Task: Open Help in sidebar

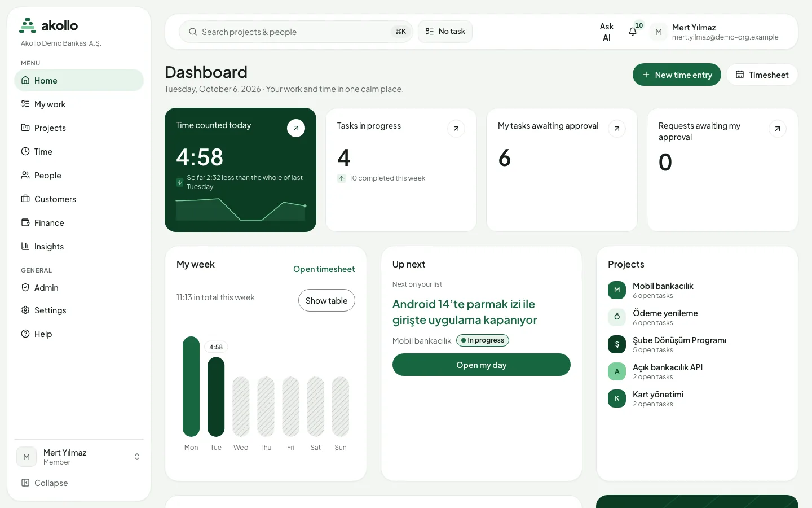Action: tap(79, 334)
